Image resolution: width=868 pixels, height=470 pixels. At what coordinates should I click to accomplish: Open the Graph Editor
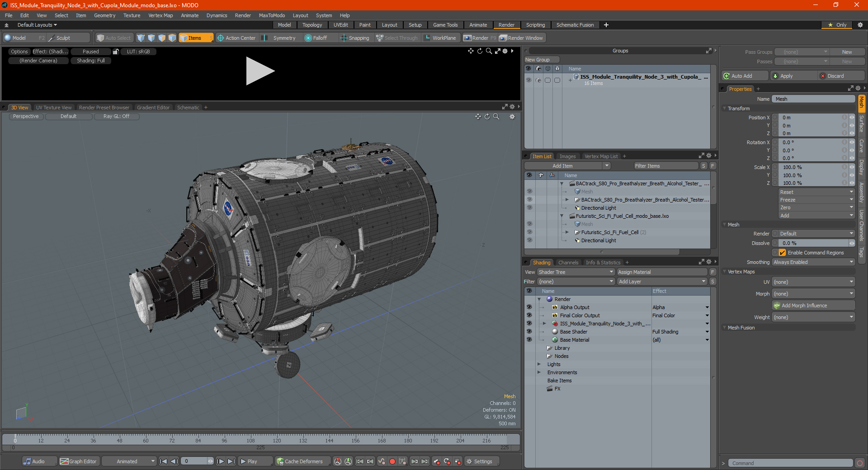pyautogui.click(x=78, y=461)
